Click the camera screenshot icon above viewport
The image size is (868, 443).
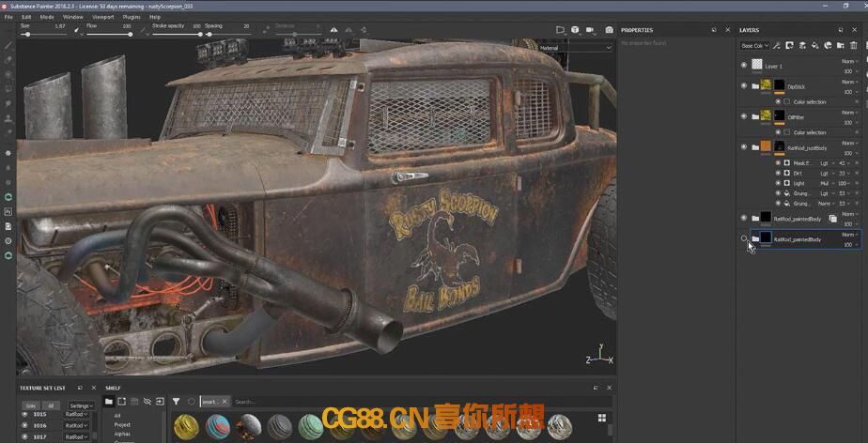(609, 30)
